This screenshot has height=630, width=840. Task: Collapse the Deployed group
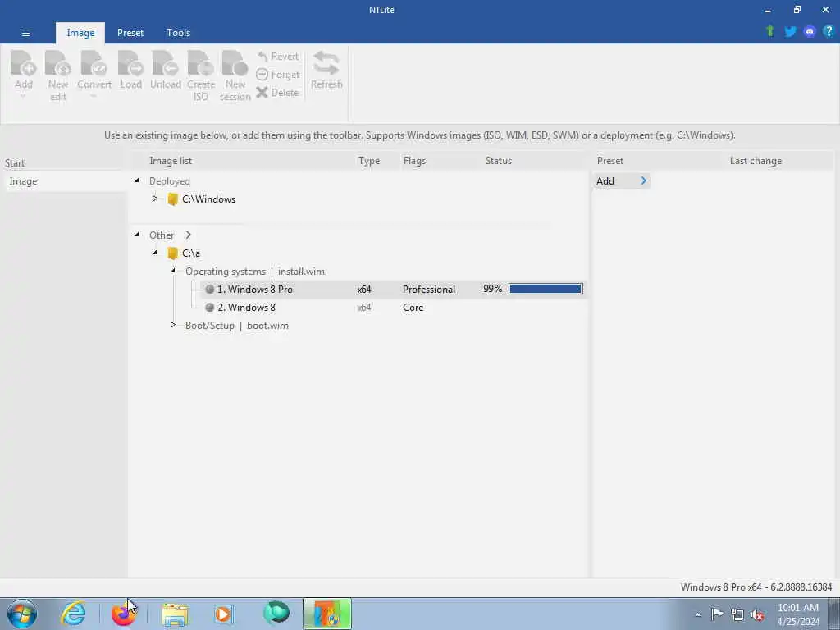(x=137, y=180)
